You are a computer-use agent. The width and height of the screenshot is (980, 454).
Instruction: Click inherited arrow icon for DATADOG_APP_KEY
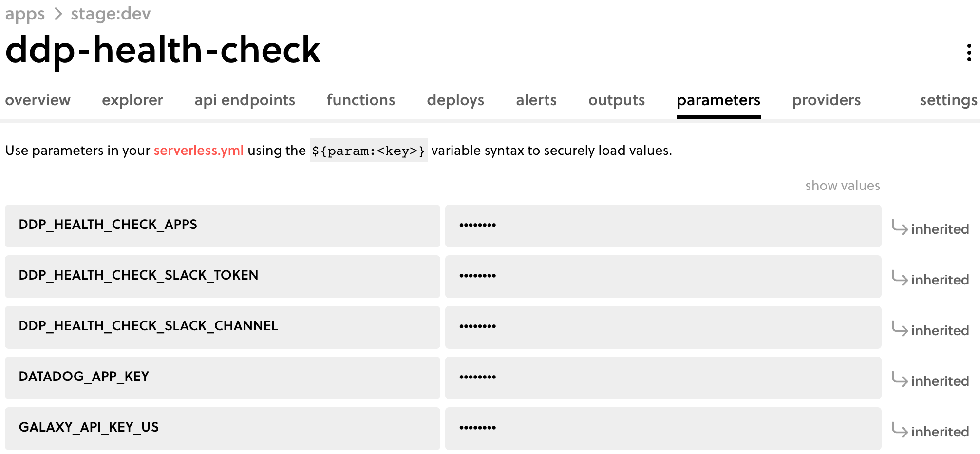(x=899, y=379)
